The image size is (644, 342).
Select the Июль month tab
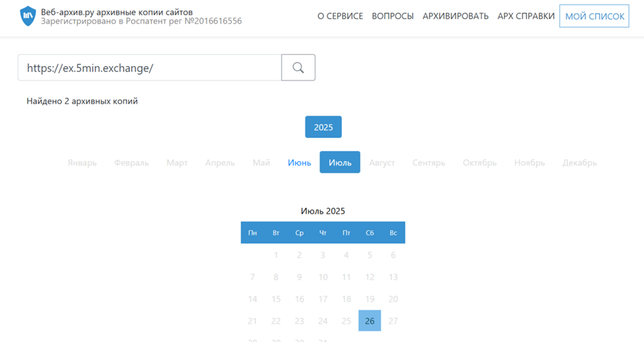pos(340,162)
